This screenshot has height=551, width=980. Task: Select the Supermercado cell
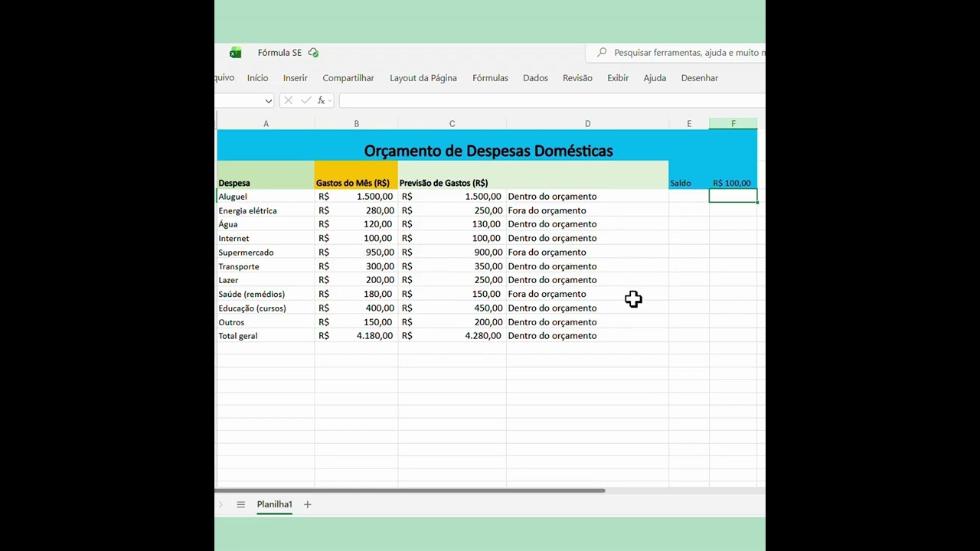click(266, 252)
